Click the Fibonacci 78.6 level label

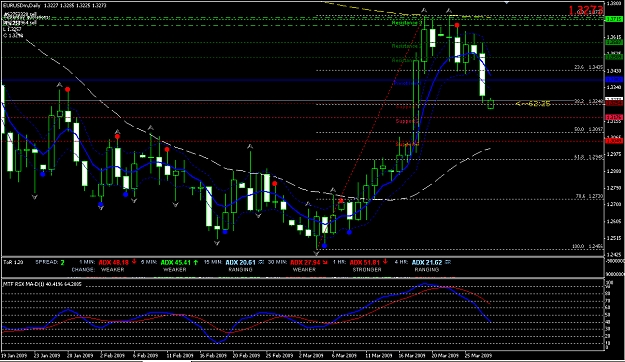[x=589, y=197]
